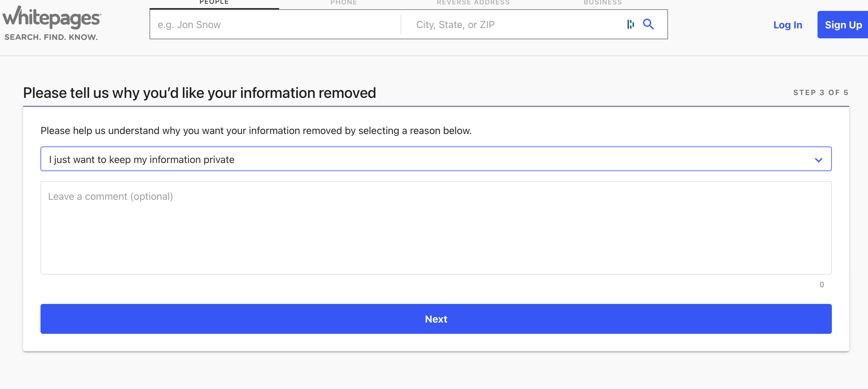Click the 'Please help us understand' instruction text
Screen dimensions: 868x389
(x=256, y=131)
